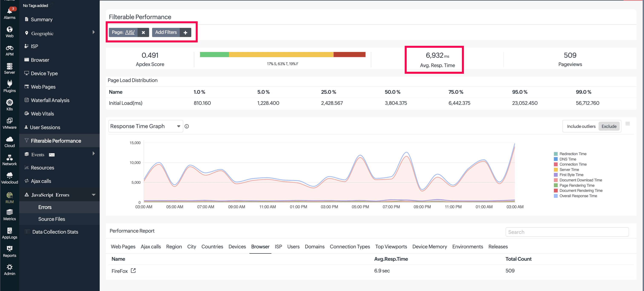
Task: Click the Admin gear icon
Action: point(10,267)
